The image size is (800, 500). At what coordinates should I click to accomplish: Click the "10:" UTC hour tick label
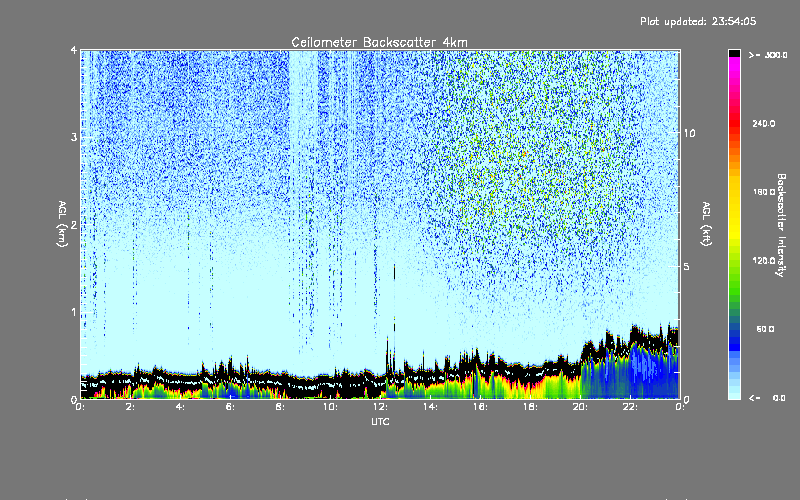pyautogui.click(x=331, y=407)
